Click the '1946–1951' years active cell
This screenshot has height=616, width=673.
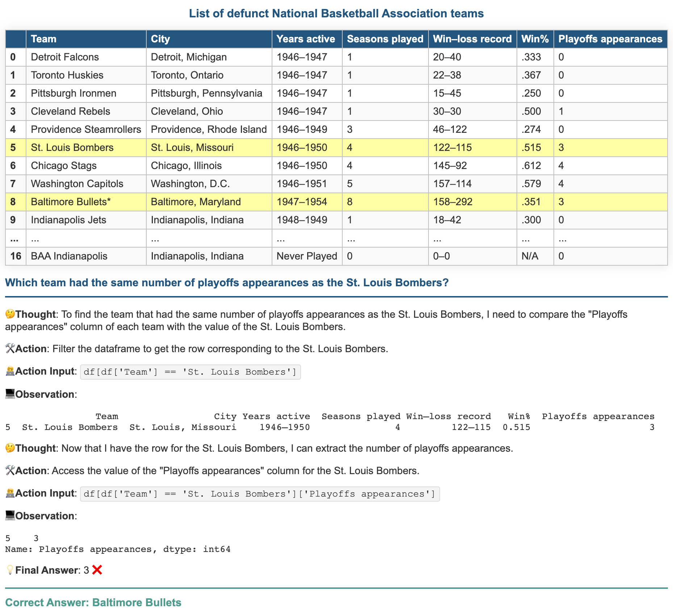tap(307, 184)
